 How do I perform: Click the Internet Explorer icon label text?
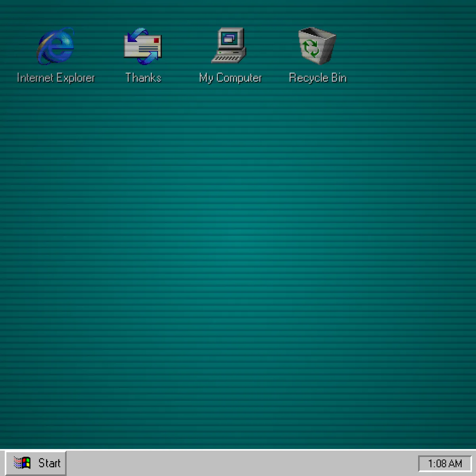coord(56,78)
